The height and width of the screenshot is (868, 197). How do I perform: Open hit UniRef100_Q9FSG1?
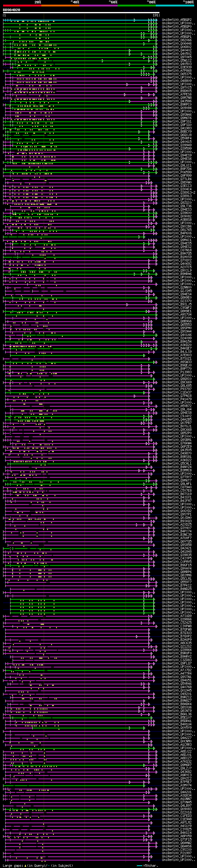(x=176, y=121)
